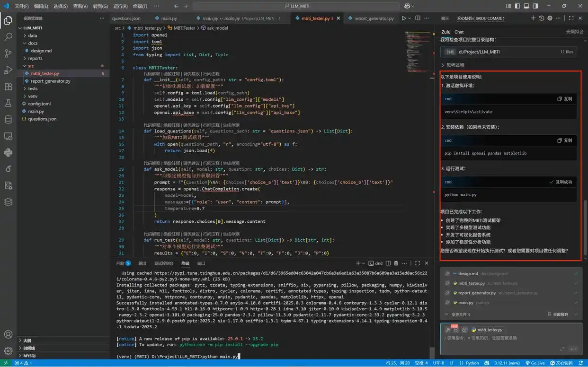Collapse the 变更文件 4 list

[x=447, y=315]
